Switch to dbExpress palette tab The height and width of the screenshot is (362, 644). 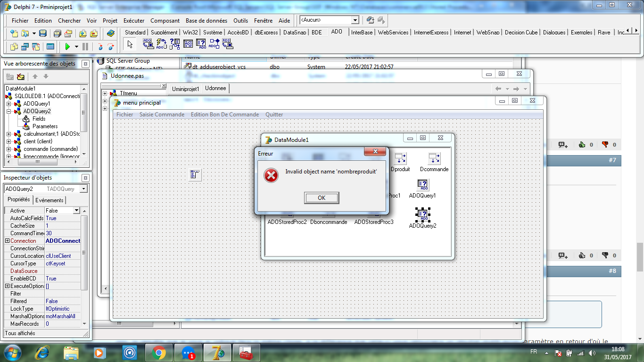coord(266,33)
